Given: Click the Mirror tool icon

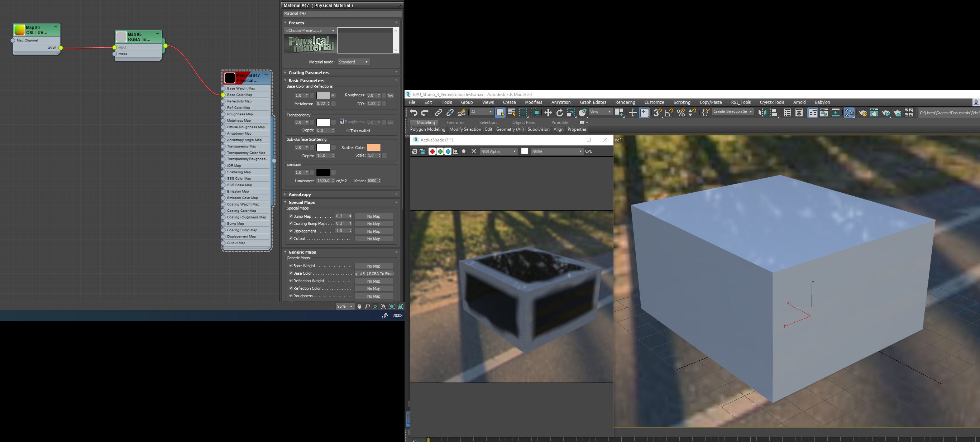Looking at the screenshot, I should point(762,112).
